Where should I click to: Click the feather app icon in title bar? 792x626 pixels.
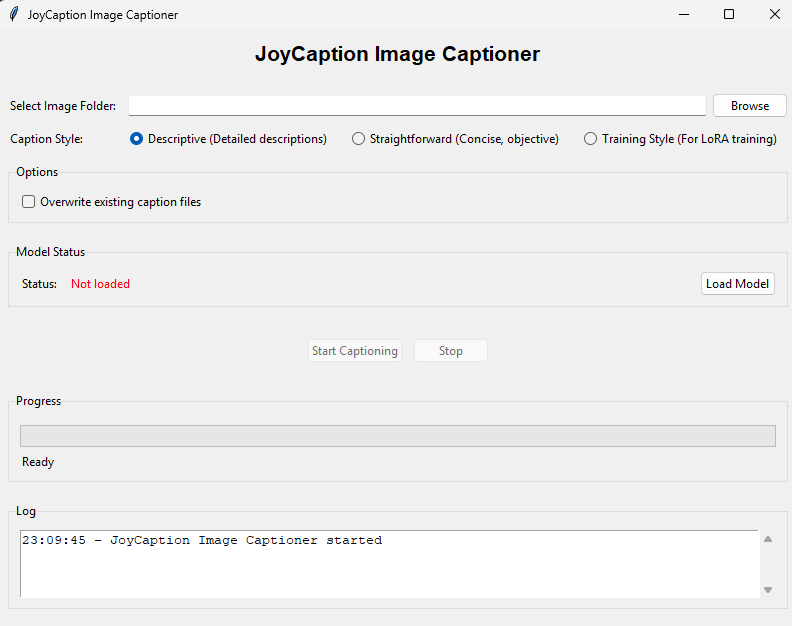(x=14, y=14)
